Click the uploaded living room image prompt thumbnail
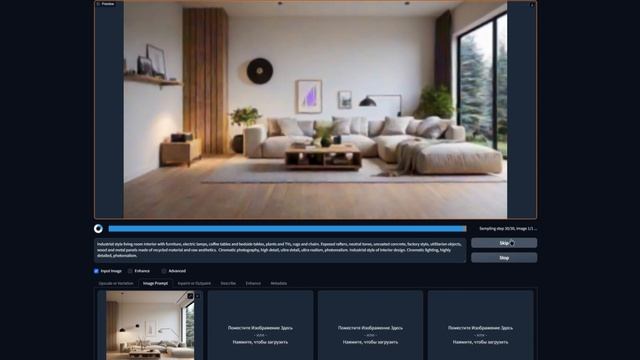This screenshot has width=640, height=360. tap(150, 325)
